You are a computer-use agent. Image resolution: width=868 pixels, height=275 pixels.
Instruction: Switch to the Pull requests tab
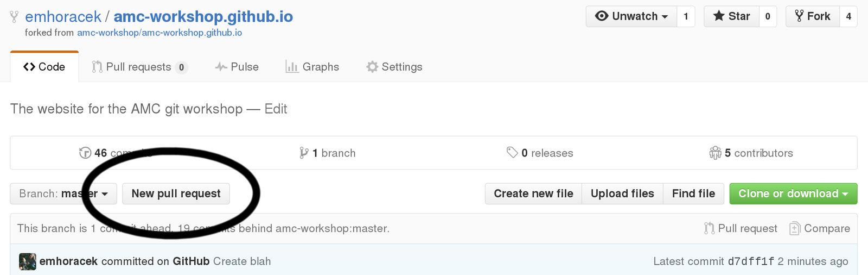click(x=139, y=67)
